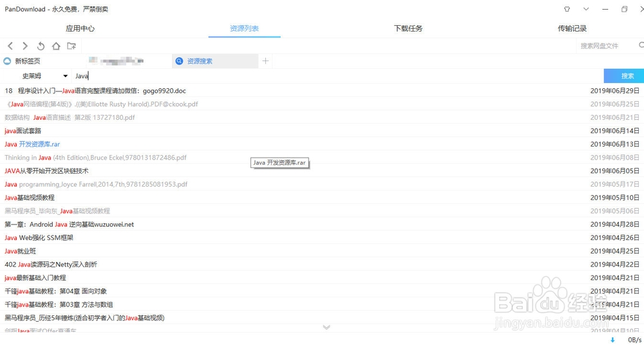Open result 402 Java读源码之Netty深入剖析
The image size is (644, 345).
pos(322,265)
